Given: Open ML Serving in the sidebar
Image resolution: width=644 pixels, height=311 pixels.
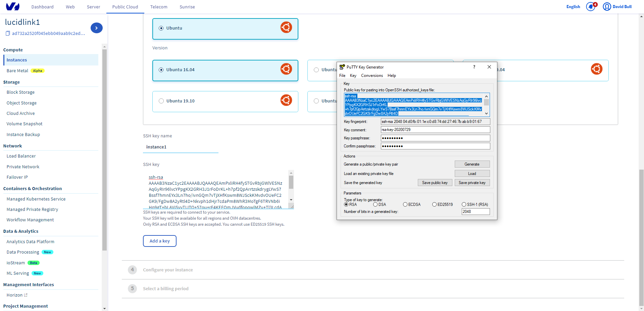Looking at the screenshot, I should (18, 273).
